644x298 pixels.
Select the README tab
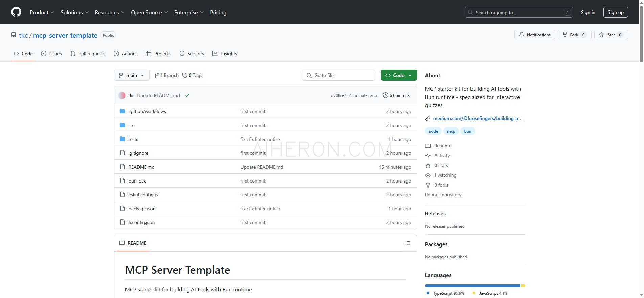tap(133, 243)
